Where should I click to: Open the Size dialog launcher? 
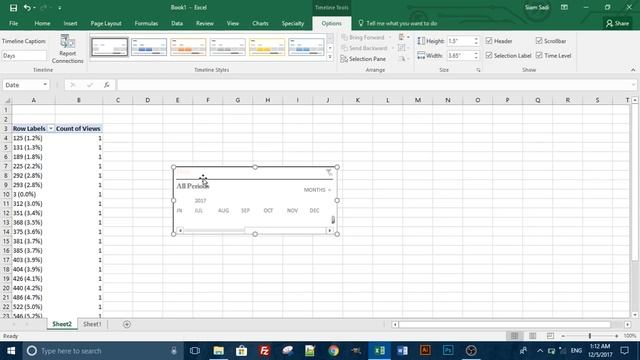(478, 70)
